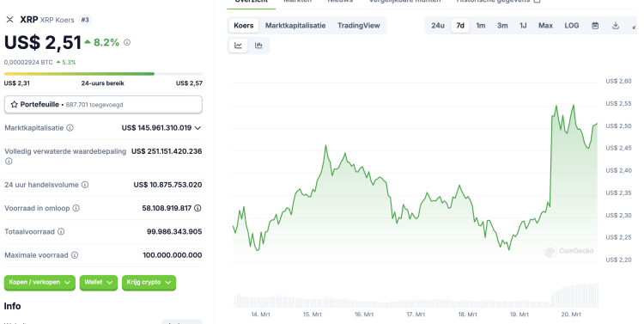
Task: Click the expand chart fullscreen icon
Action: (635, 26)
